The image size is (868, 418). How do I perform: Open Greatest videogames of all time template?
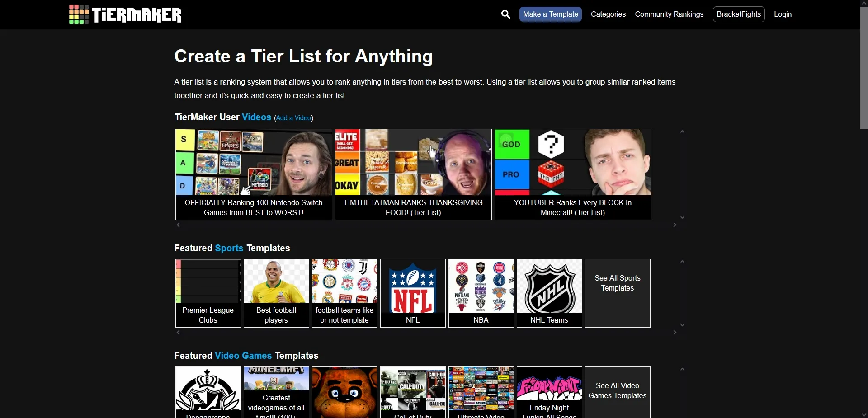[x=276, y=392]
